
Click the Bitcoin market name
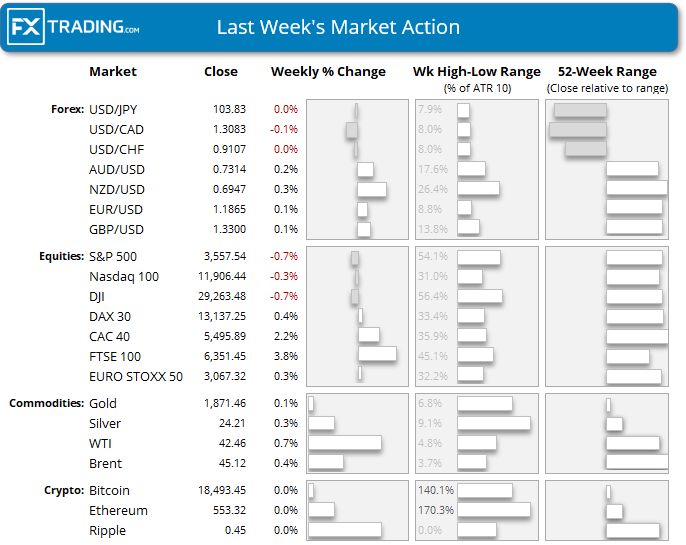coord(110,490)
